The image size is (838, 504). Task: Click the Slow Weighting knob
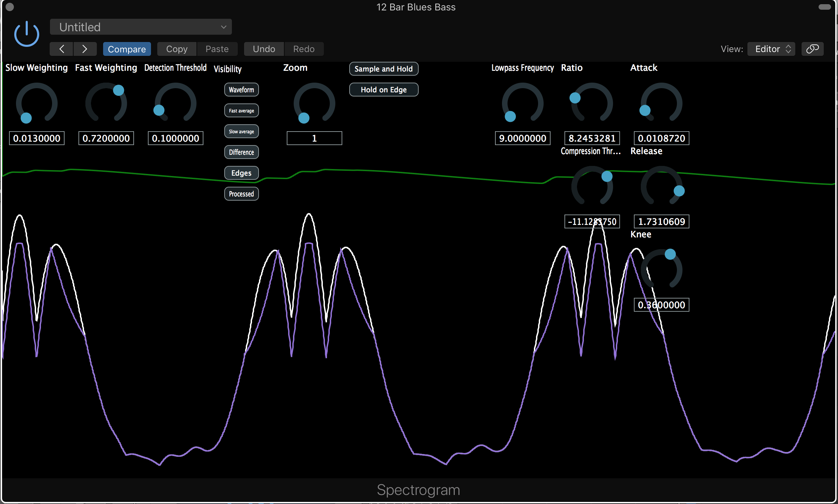(x=36, y=103)
